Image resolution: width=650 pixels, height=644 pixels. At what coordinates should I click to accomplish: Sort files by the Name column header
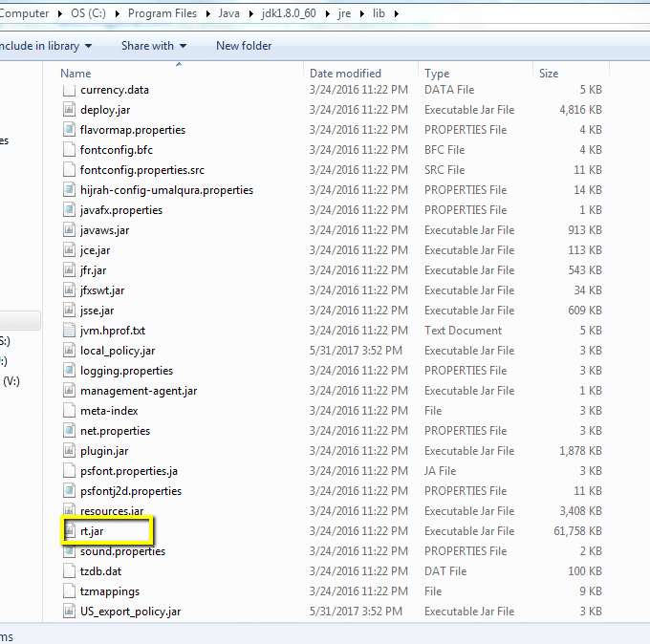click(76, 74)
